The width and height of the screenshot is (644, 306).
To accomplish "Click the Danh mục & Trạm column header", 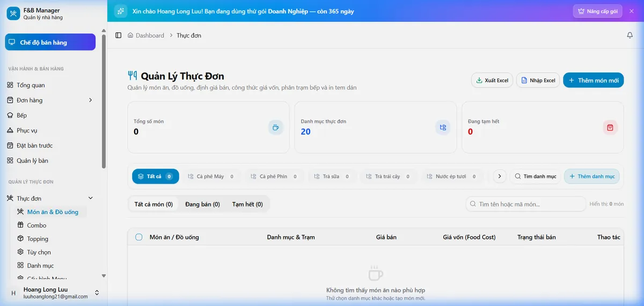I will pos(291,237).
